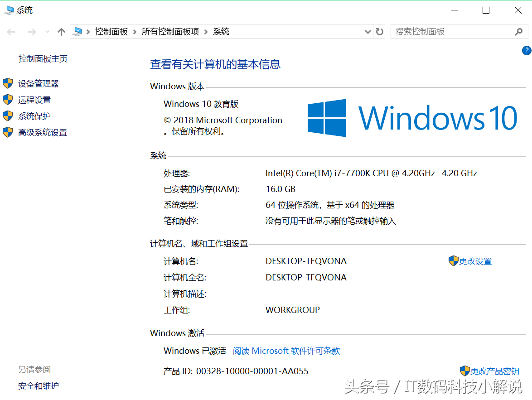The width and height of the screenshot is (532, 400).
Task: Select Windows 10 教育版 edition text
Action: (201, 104)
